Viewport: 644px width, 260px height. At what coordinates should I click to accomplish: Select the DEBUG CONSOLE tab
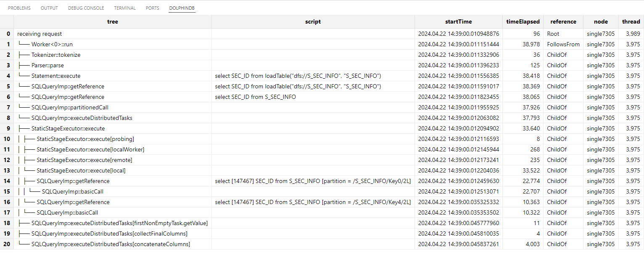click(x=86, y=8)
